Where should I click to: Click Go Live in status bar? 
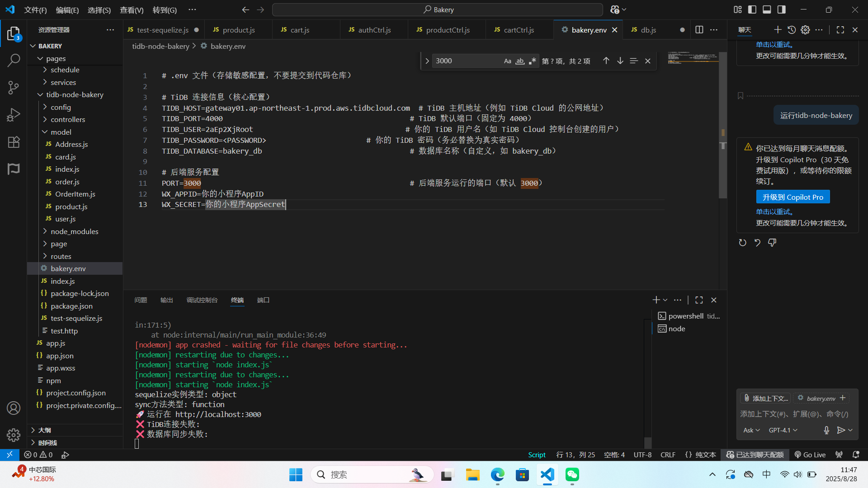(810, 455)
